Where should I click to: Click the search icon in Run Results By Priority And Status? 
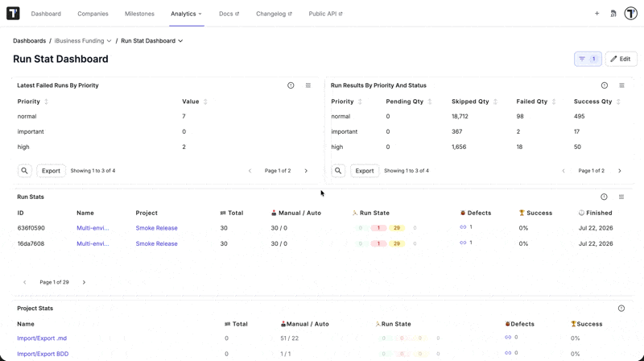[338, 171]
